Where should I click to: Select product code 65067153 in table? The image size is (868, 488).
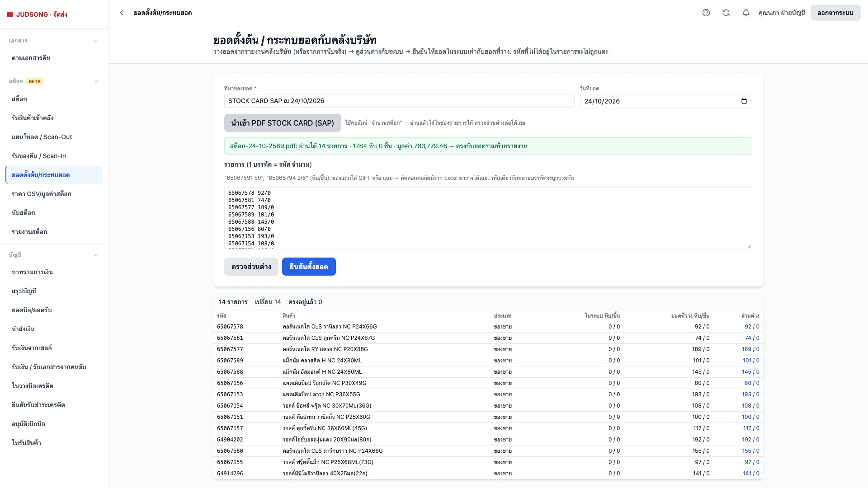click(x=230, y=394)
